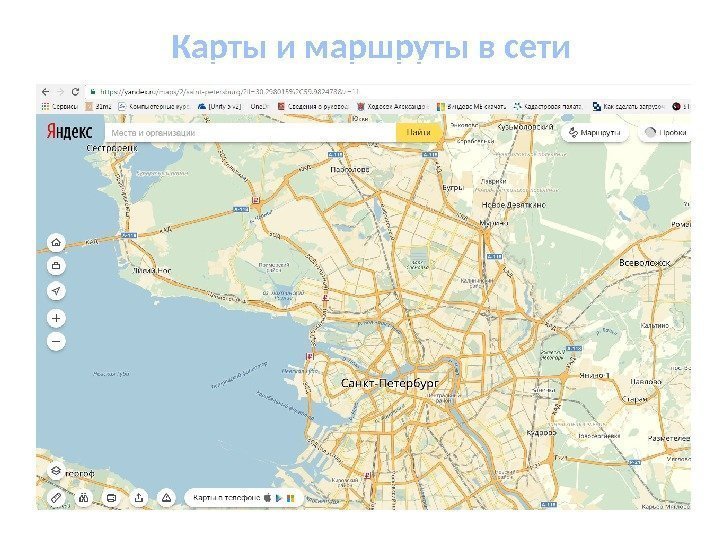Open panoramas with the binoculars icon
Image resolution: width=720 pixels, height=540 pixels.
tap(84, 498)
